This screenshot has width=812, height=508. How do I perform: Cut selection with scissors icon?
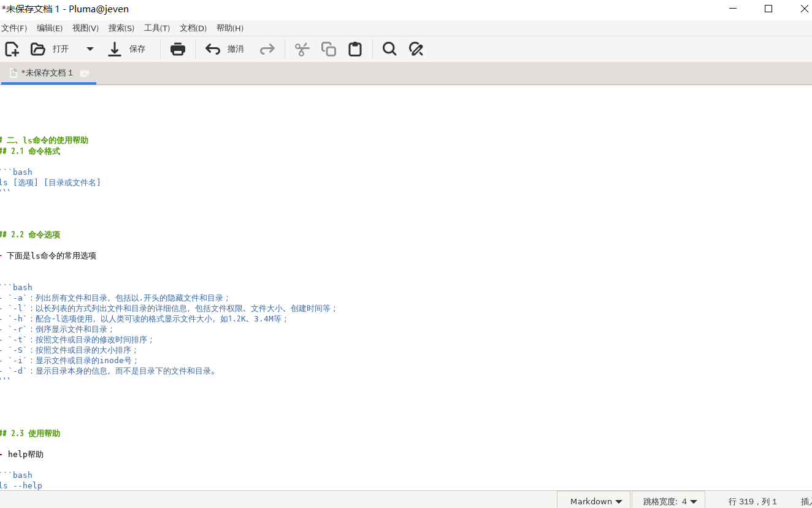(x=302, y=49)
